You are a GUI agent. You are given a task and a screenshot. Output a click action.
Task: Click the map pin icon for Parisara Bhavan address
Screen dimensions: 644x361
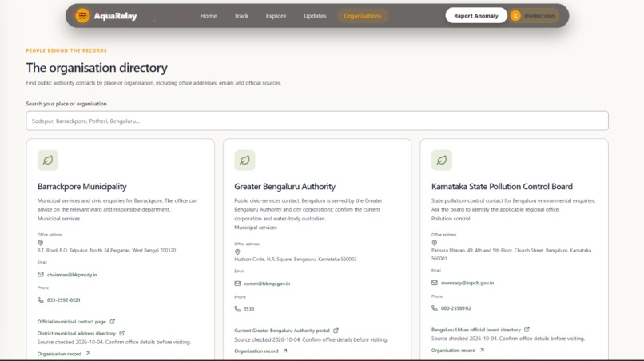coord(434,243)
